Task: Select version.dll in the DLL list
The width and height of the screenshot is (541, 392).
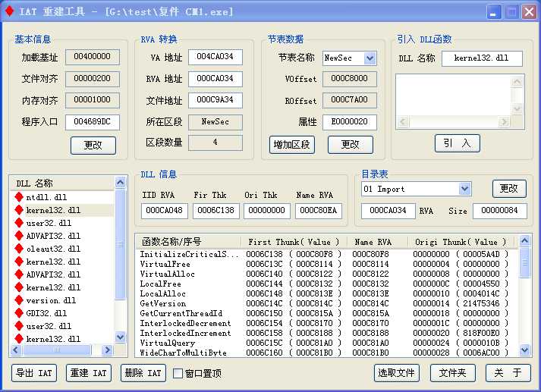Action: (x=62, y=300)
